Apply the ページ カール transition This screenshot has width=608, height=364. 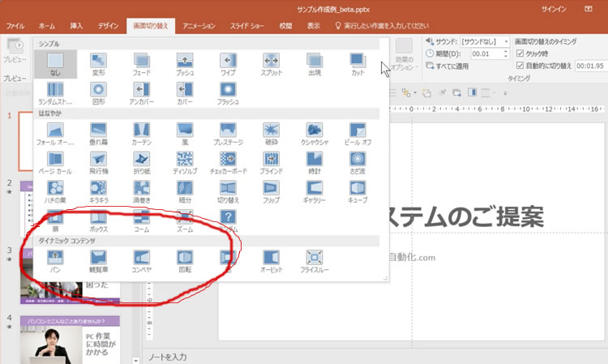[x=55, y=163]
